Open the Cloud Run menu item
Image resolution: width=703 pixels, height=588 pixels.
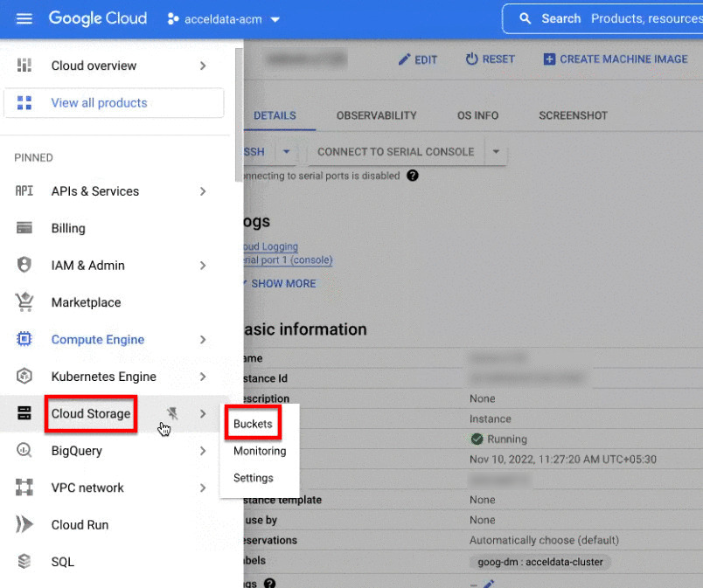pyautogui.click(x=80, y=525)
